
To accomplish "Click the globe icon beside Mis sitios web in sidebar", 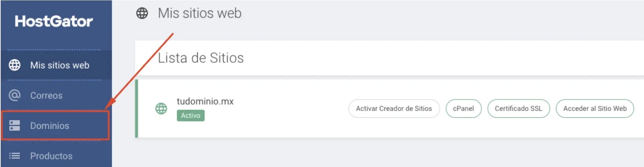I will tap(14, 65).
